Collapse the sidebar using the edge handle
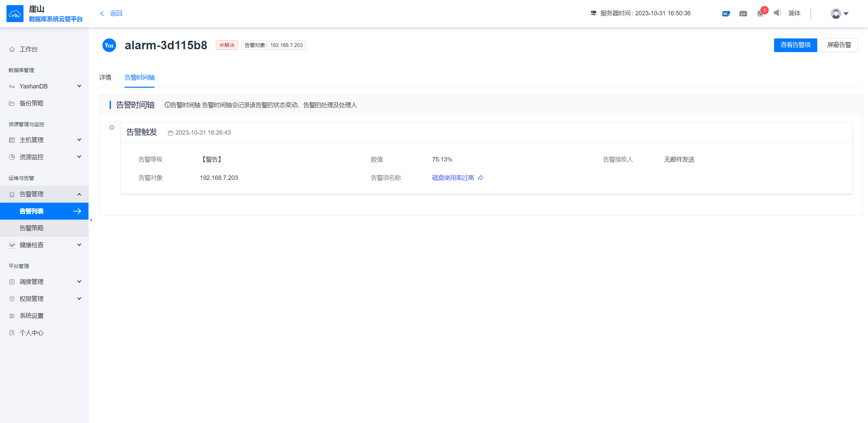Screen dimensions: 868x423 91,220
